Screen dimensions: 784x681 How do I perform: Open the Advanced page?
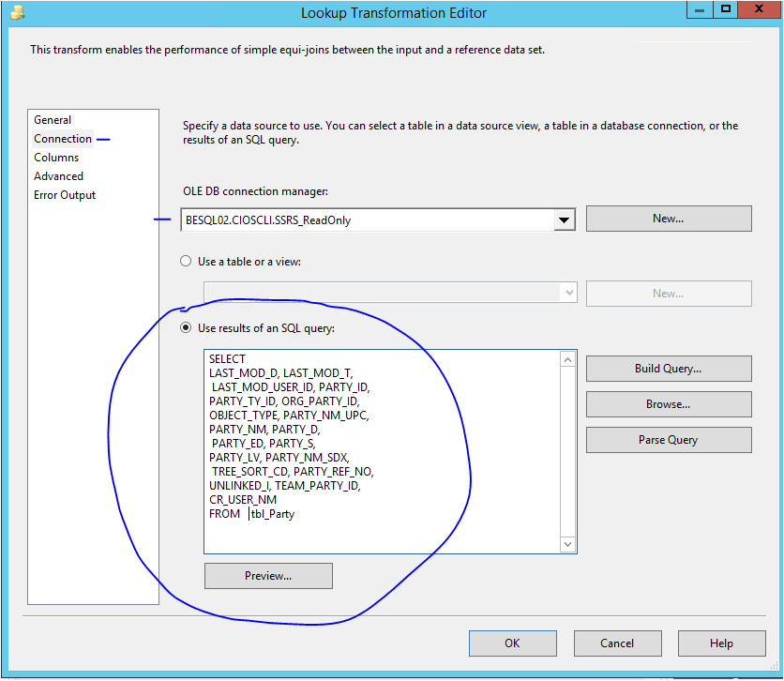58,176
